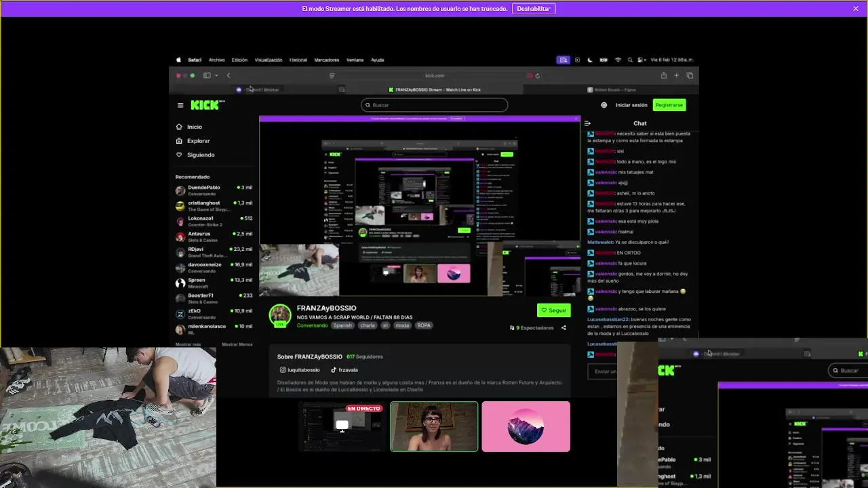Click the Deshabilitar button in Streamer mode banner
Screen dimensions: 868x488
[x=534, y=9]
